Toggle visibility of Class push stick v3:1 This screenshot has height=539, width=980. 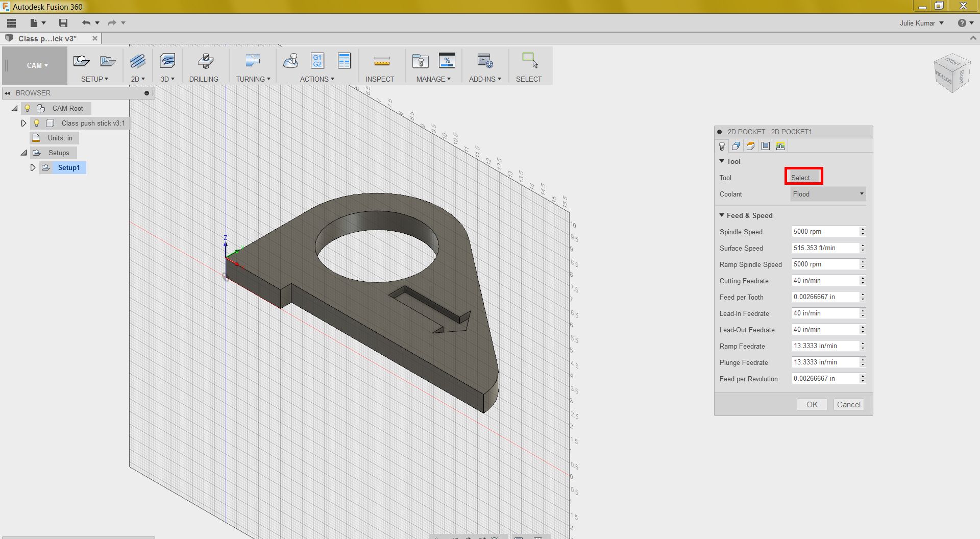click(36, 123)
